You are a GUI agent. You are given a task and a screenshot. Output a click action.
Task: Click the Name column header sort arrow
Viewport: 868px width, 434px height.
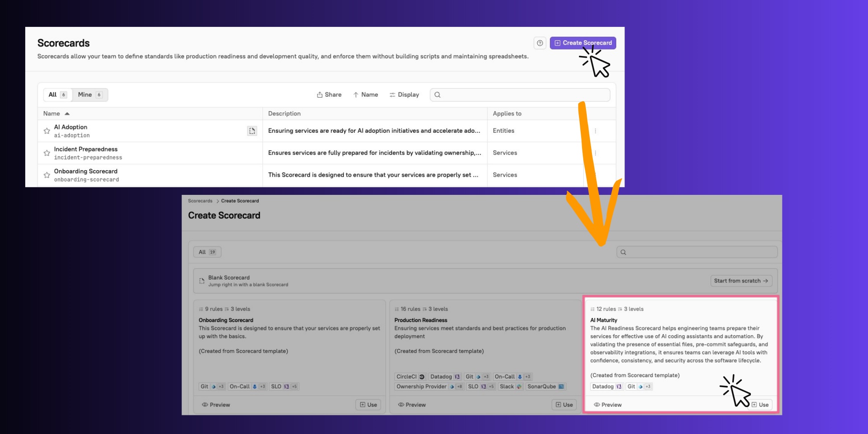tap(67, 114)
